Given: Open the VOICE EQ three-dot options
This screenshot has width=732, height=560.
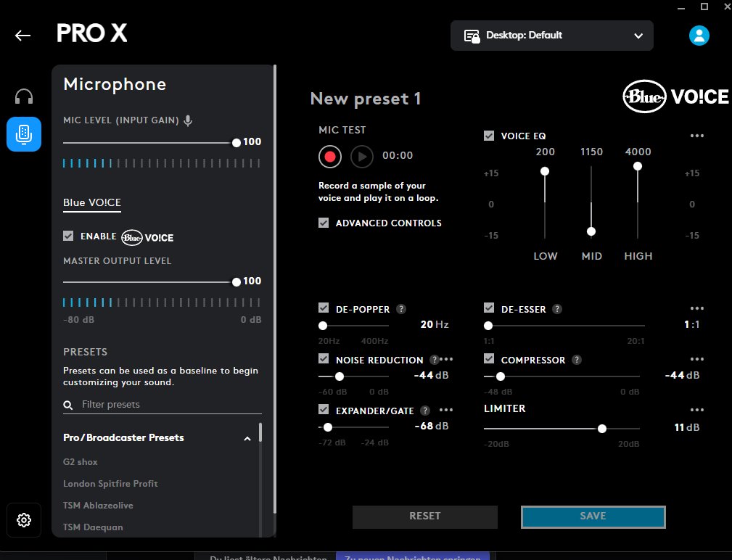Looking at the screenshot, I should [696, 136].
